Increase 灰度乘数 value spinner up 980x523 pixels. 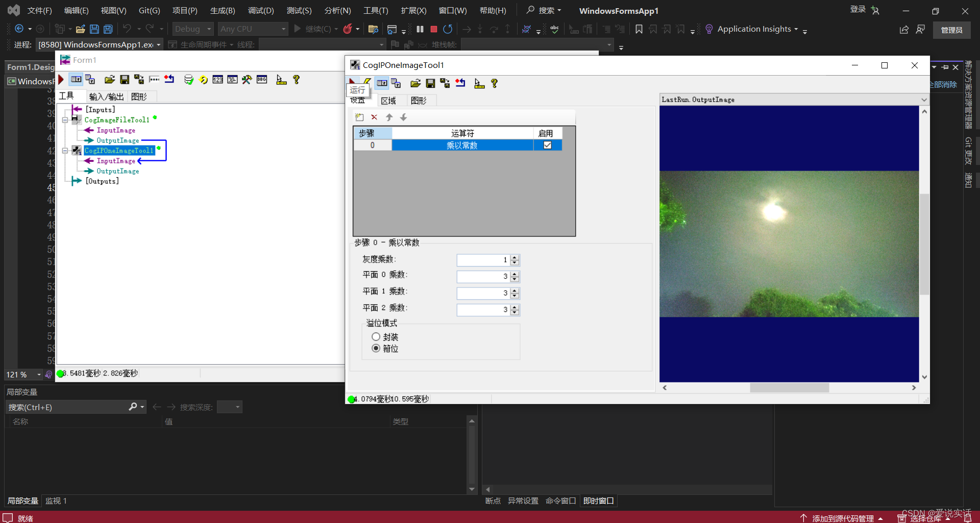click(515, 257)
